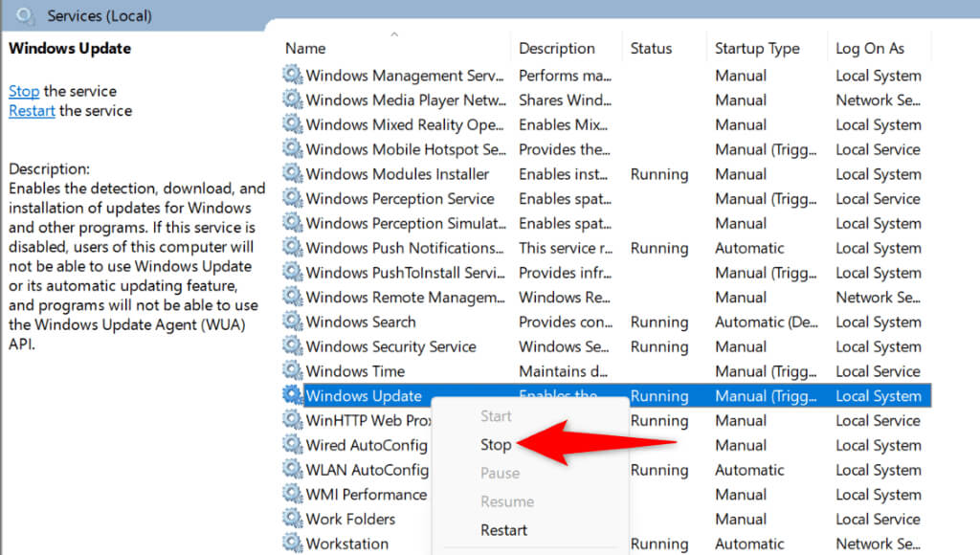
Task: Click the Restart the service link
Action: point(32,110)
